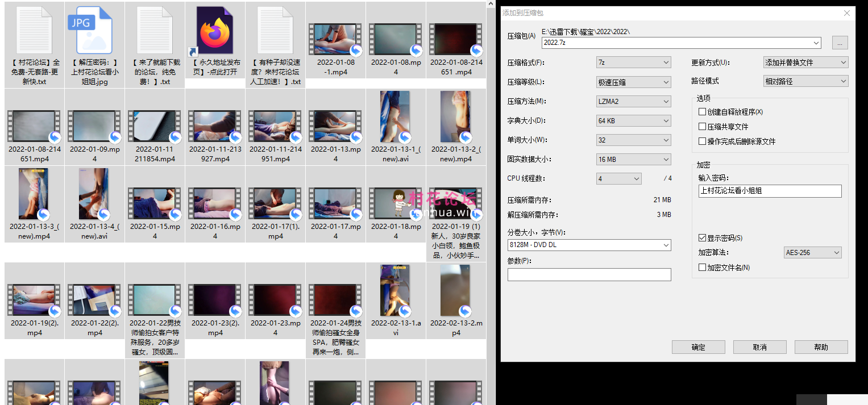
Task: Select the 2022-01-08.mp4 video file
Action: tap(396, 40)
